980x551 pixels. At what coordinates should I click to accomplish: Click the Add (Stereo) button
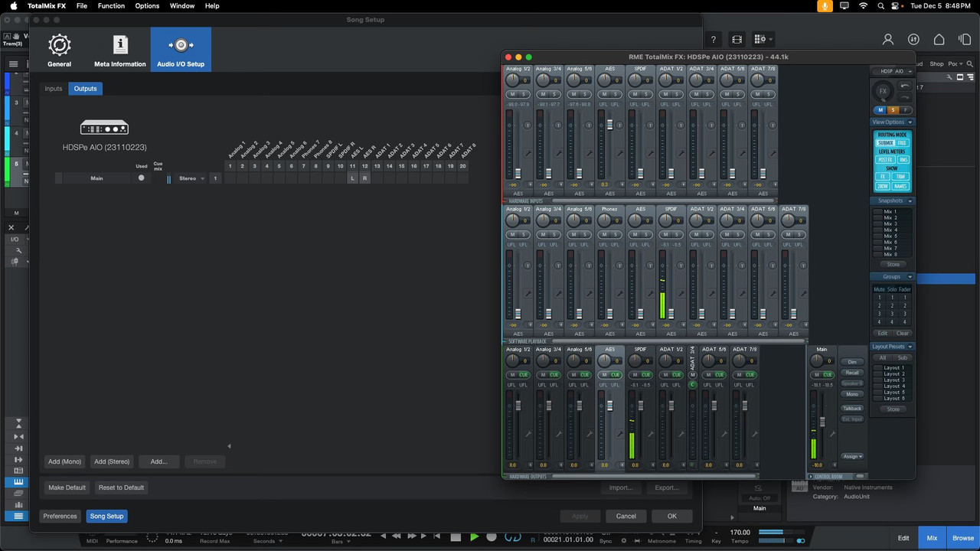[x=112, y=461]
